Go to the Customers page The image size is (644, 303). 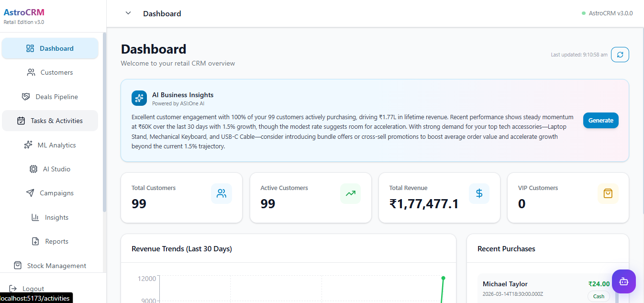pos(50,72)
